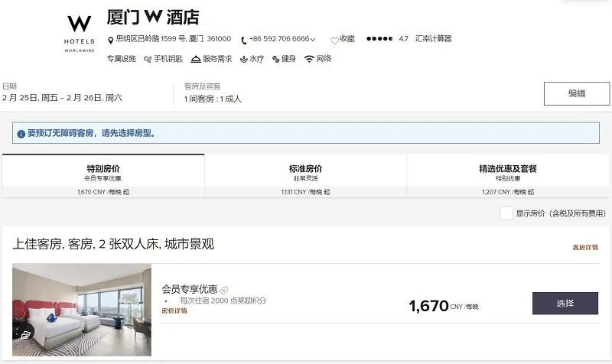Image resolution: width=612 pixels, height=364 pixels.
Task: Click the heart icon to save hotel
Action: point(334,41)
